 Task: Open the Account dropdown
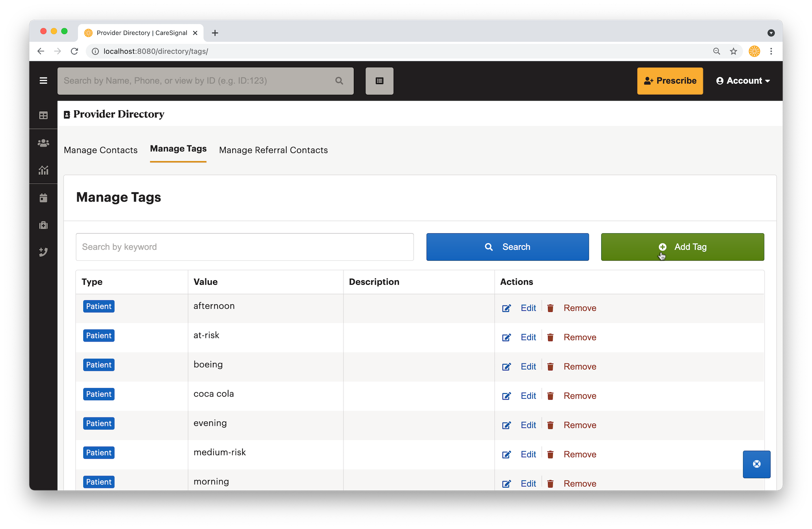coord(743,81)
